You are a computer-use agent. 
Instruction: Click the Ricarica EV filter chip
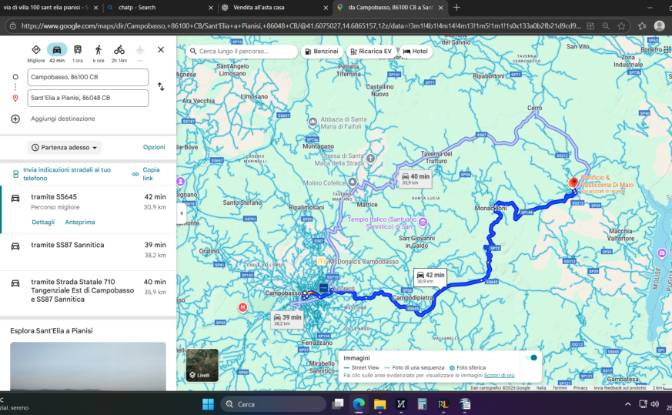[x=371, y=51]
